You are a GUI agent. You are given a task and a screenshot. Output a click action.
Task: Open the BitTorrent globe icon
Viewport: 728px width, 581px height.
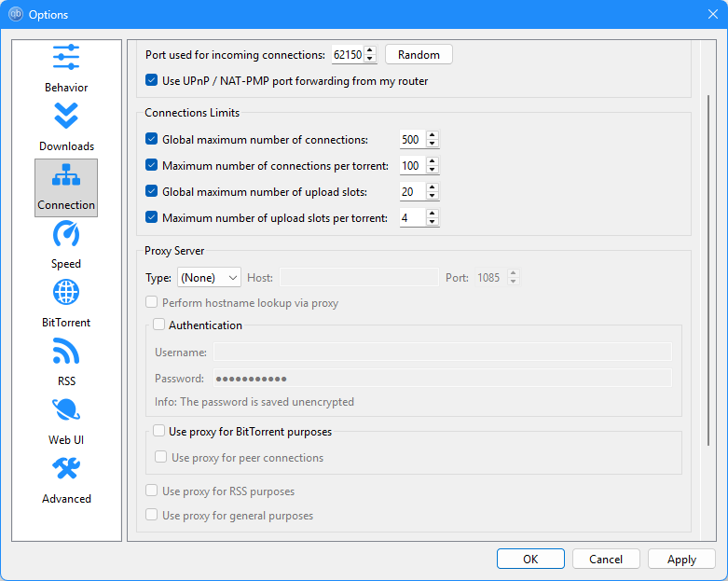(x=66, y=292)
